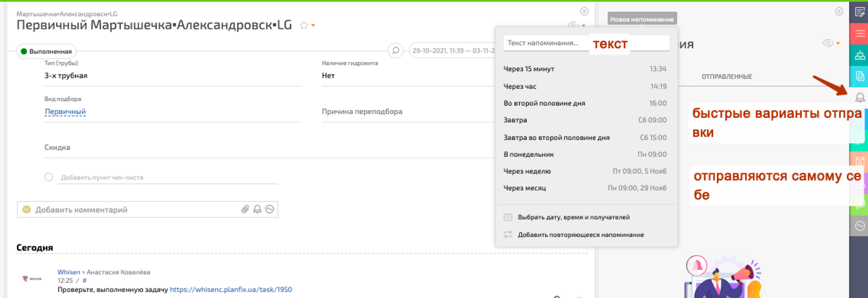Click the magnifier search icon near date range
Screen dimensions: 868x298
[395, 51]
